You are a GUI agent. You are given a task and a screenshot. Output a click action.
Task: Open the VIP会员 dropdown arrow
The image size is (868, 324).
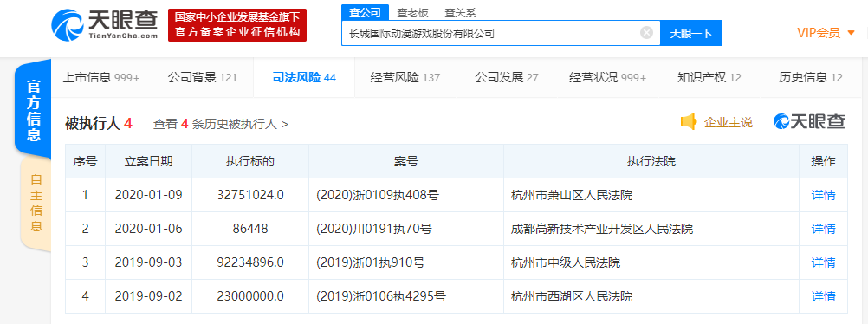852,33
